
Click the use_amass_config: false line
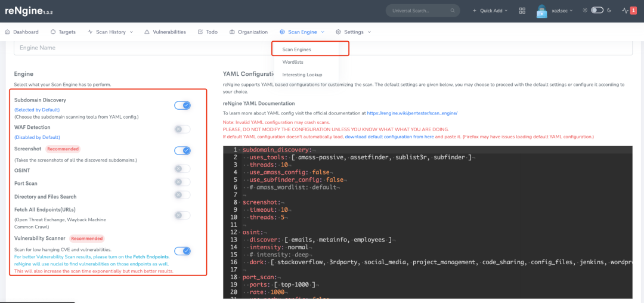click(x=290, y=172)
